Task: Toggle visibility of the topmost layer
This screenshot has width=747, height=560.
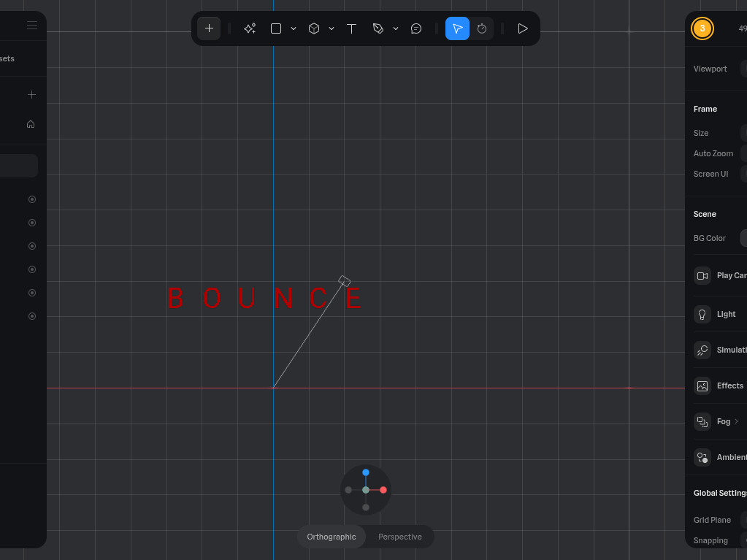Action: coord(32,199)
